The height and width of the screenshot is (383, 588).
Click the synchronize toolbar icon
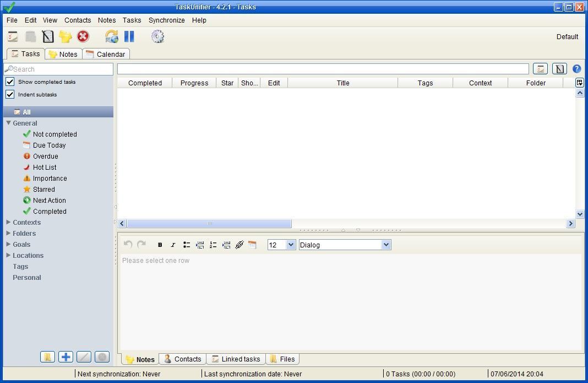(x=112, y=36)
